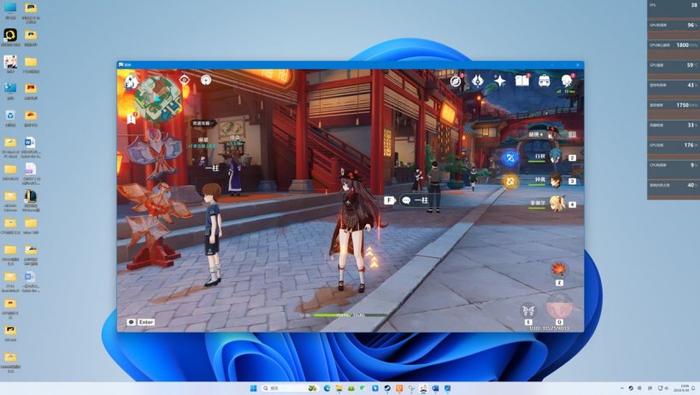Switch to party member 行秋 (slot 2)
Viewport: 700px width, 395px height.
point(555,157)
